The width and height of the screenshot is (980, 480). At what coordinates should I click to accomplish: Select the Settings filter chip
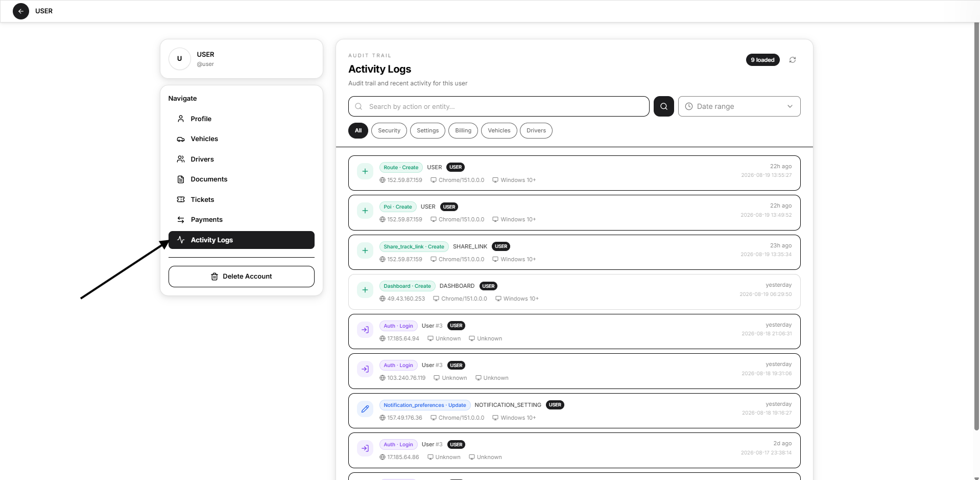pos(428,130)
